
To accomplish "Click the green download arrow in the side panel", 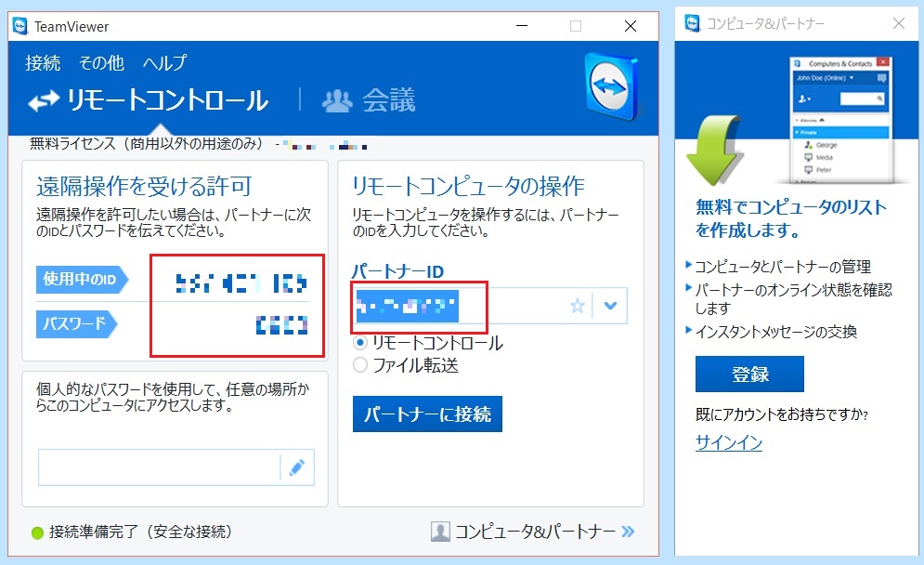I will (715, 150).
